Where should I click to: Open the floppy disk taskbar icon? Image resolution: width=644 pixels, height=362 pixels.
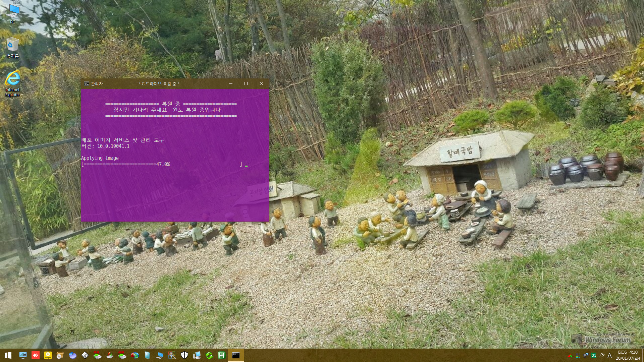[85, 355]
